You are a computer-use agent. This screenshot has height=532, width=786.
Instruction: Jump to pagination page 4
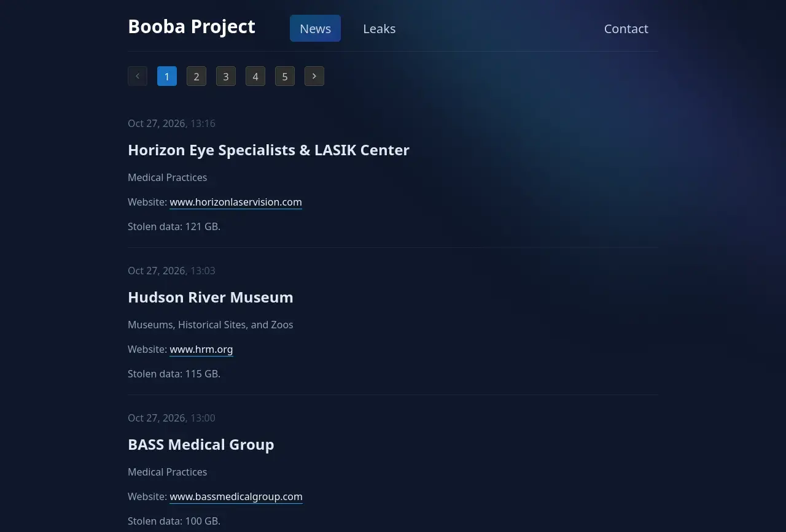tap(255, 76)
